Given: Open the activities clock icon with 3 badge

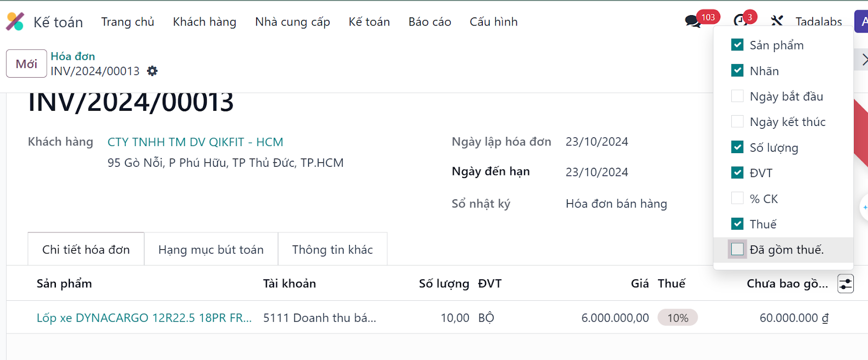Looking at the screenshot, I should (741, 21).
